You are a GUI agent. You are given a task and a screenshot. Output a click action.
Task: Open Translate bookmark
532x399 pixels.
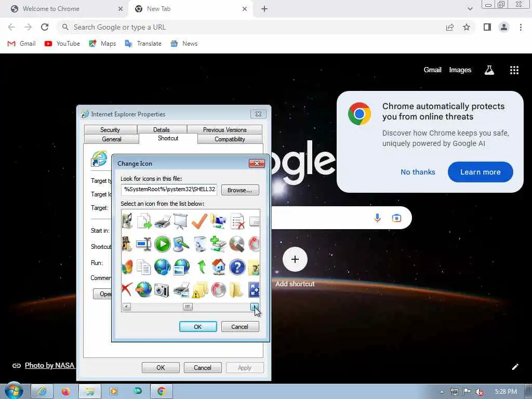tap(143, 44)
